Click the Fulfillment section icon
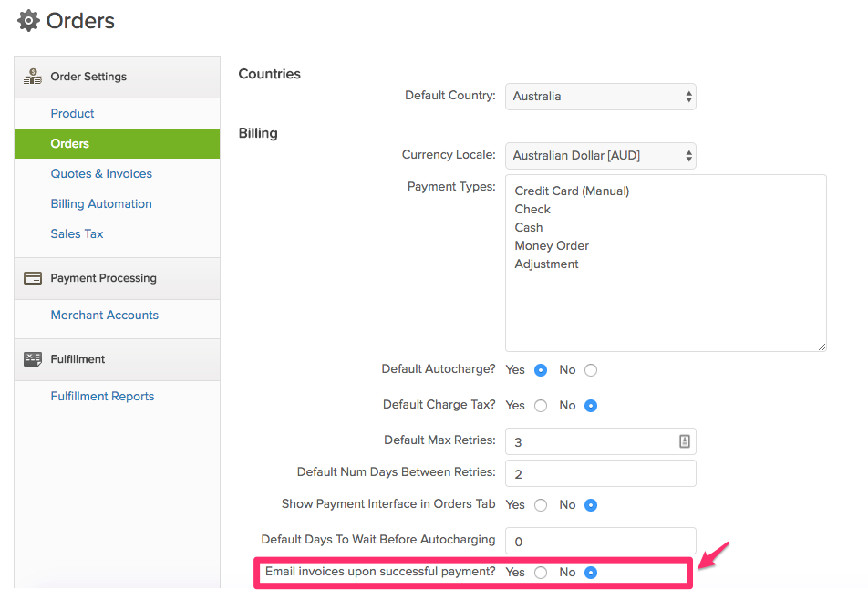Viewport: 868px width, 590px height. 33,359
